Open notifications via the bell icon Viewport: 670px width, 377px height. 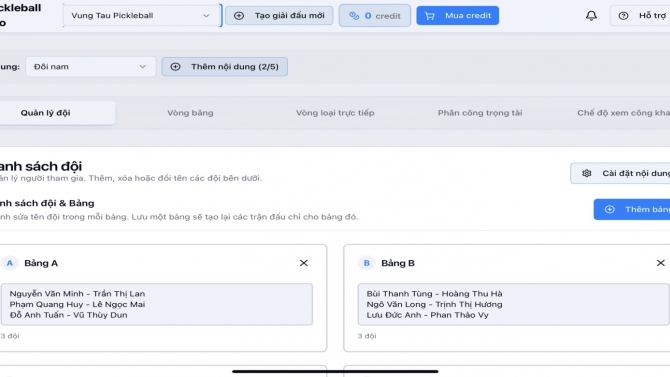click(x=591, y=16)
